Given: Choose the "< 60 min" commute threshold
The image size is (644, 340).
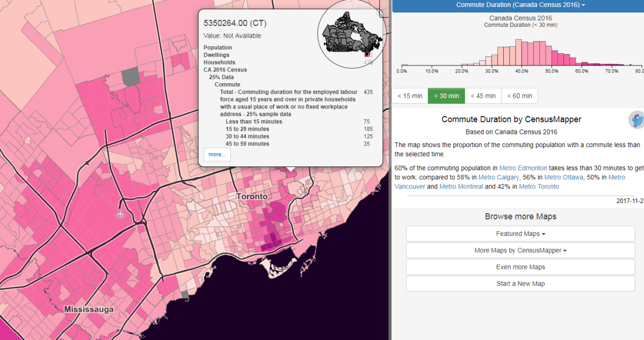Looking at the screenshot, I should pos(519,96).
